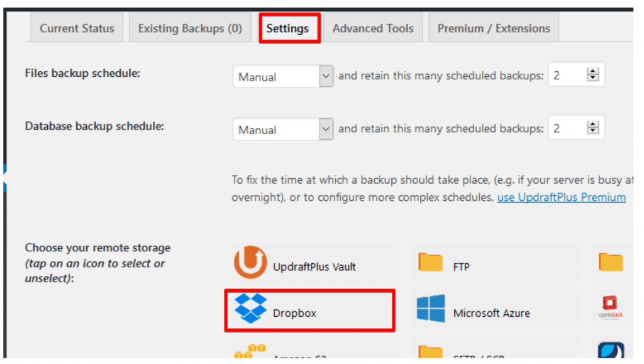Pick the FTP folder icon
Screen dimensions: 644x364
pos(431,263)
